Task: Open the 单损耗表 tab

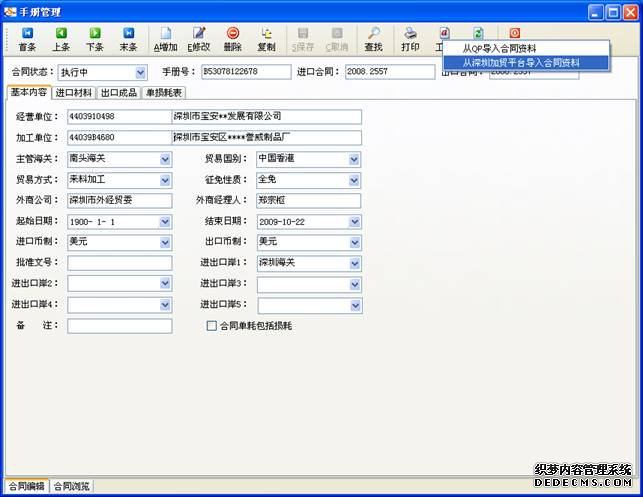Action: coord(163,93)
